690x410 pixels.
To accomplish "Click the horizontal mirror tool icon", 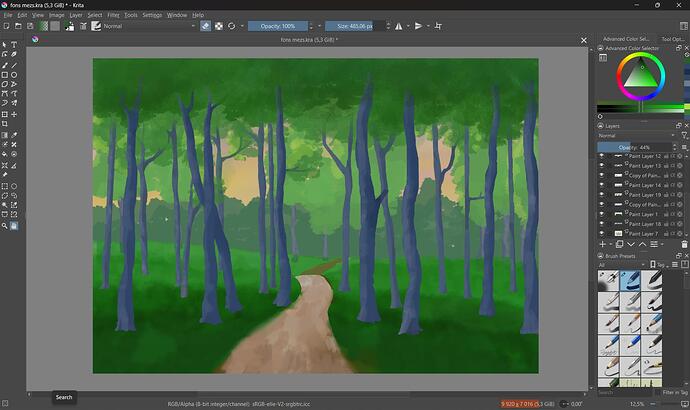I will pyautogui.click(x=399, y=26).
